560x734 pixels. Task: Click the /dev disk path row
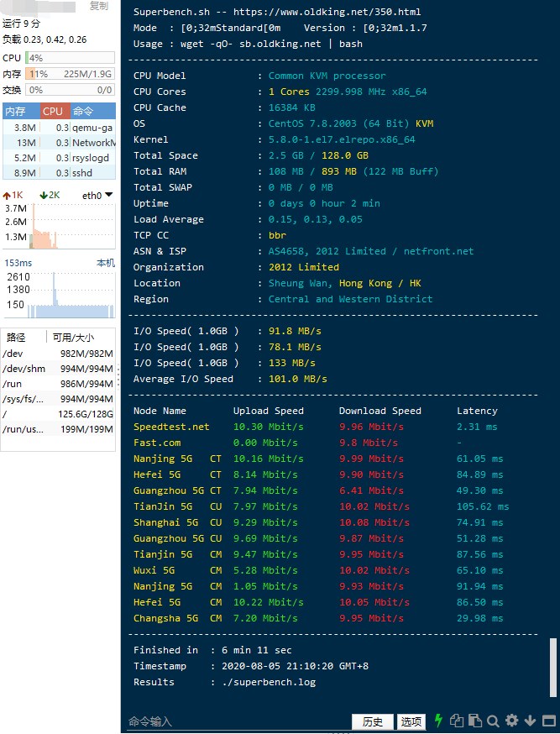(58, 354)
